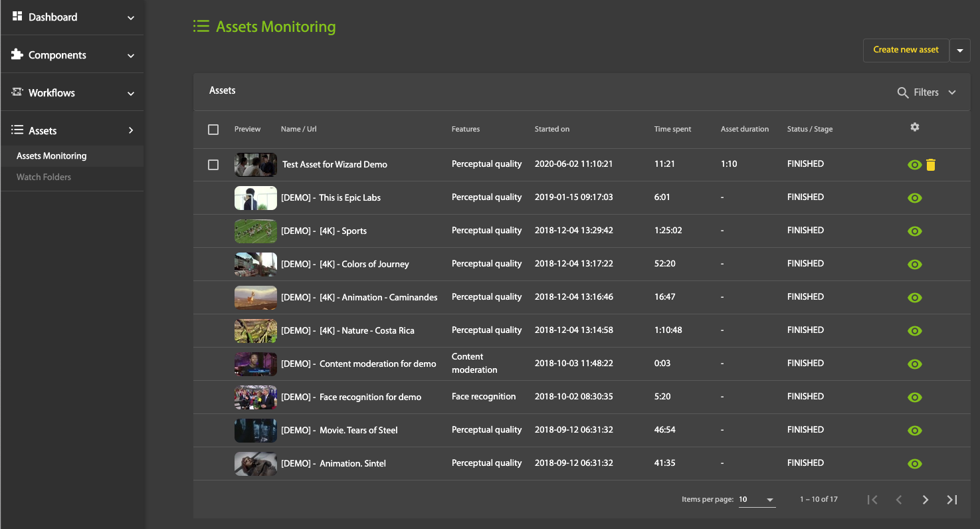Open table column settings gear icon

click(x=915, y=127)
